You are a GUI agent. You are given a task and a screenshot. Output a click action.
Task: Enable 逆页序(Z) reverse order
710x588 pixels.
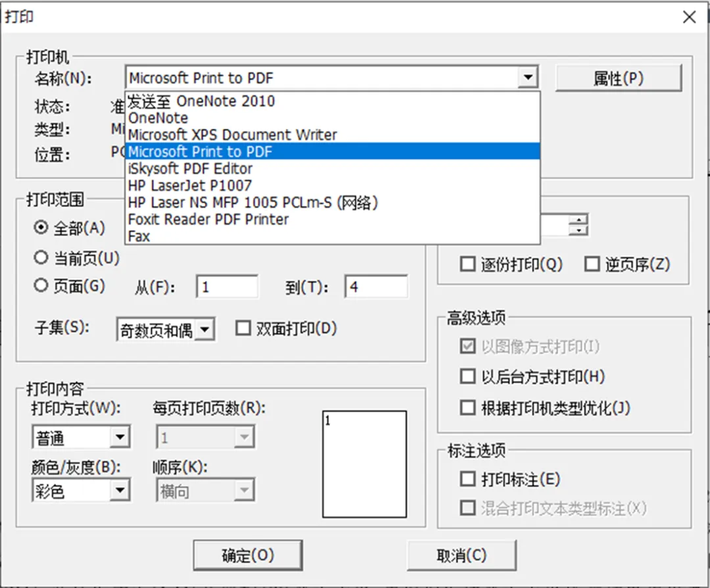click(x=627, y=264)
